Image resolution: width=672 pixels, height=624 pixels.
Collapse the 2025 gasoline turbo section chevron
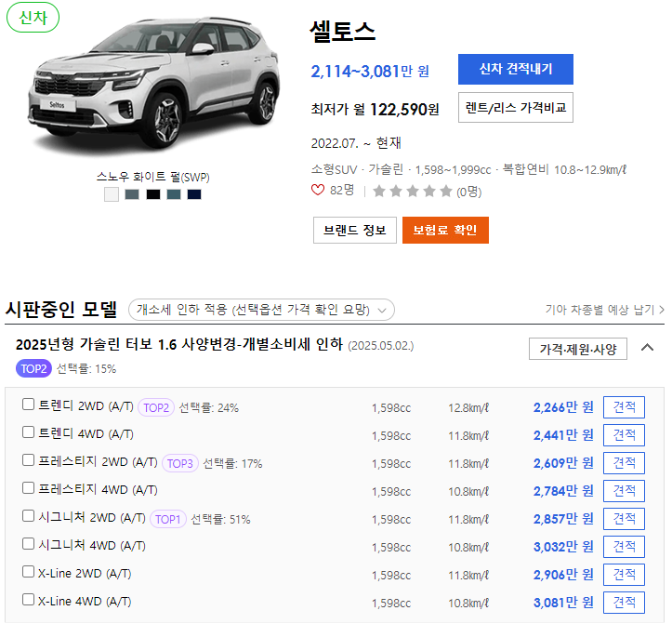(x=647, y=348)
